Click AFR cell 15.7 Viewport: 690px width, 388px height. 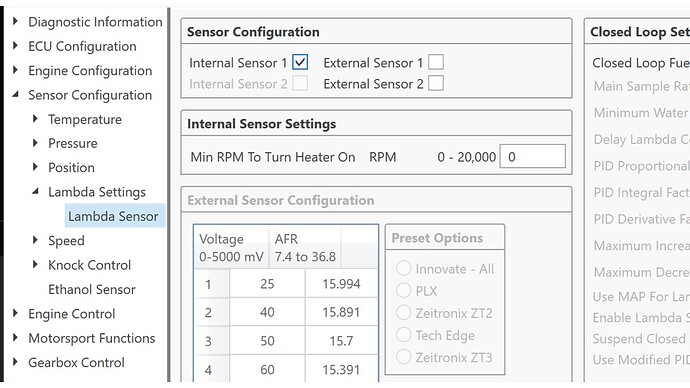(x=341, y=340)
